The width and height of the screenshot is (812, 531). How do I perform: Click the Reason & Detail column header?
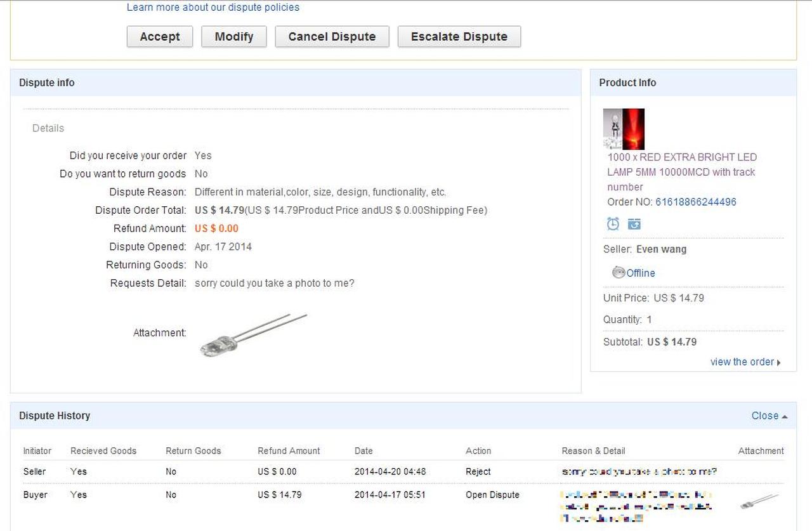tap(593, 451)
